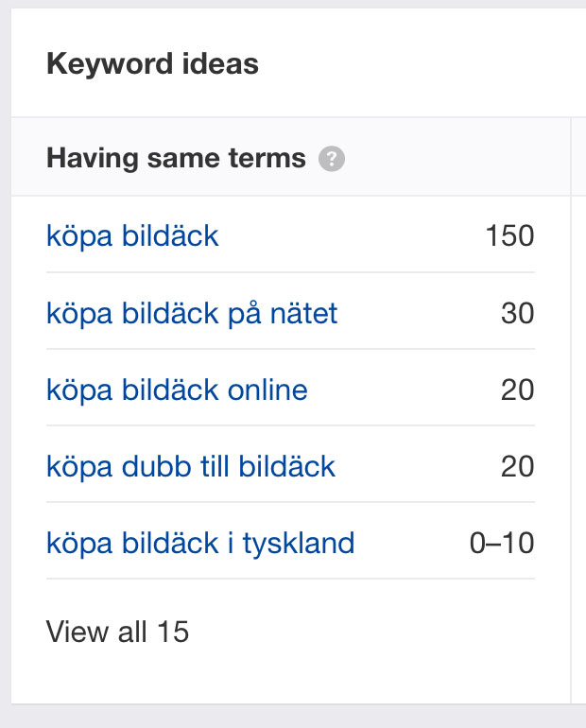The image size is (586, 728).
Task: Click the partially visible column header at right
Action: [578, 158]
